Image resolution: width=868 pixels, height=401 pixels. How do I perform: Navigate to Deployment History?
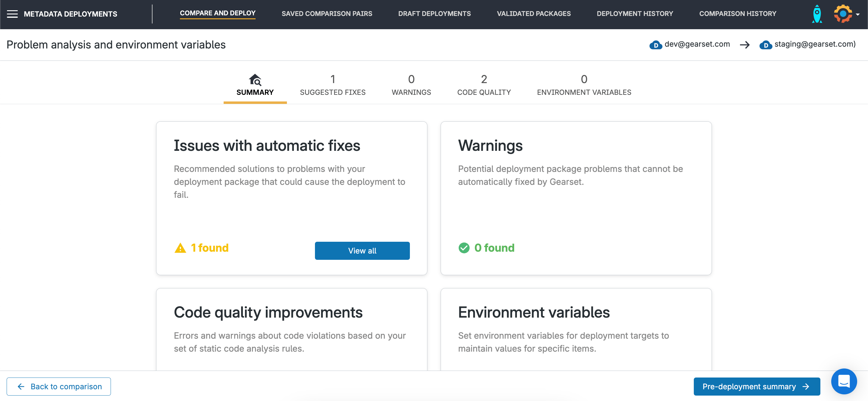pos(635,14)
